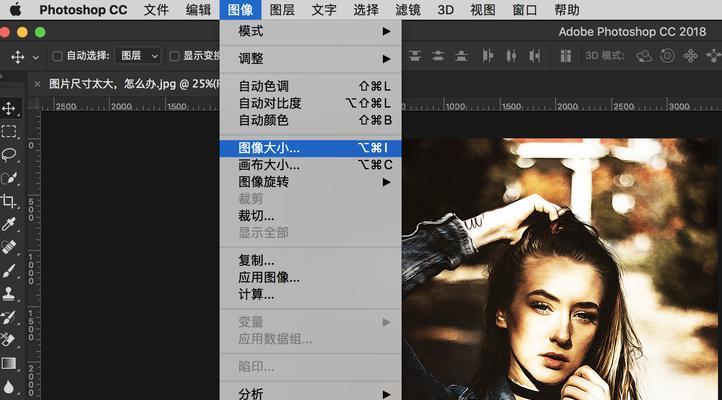
Task: Open the 编辑 menu
Action: pyautogui.click(x=198, y=10)
